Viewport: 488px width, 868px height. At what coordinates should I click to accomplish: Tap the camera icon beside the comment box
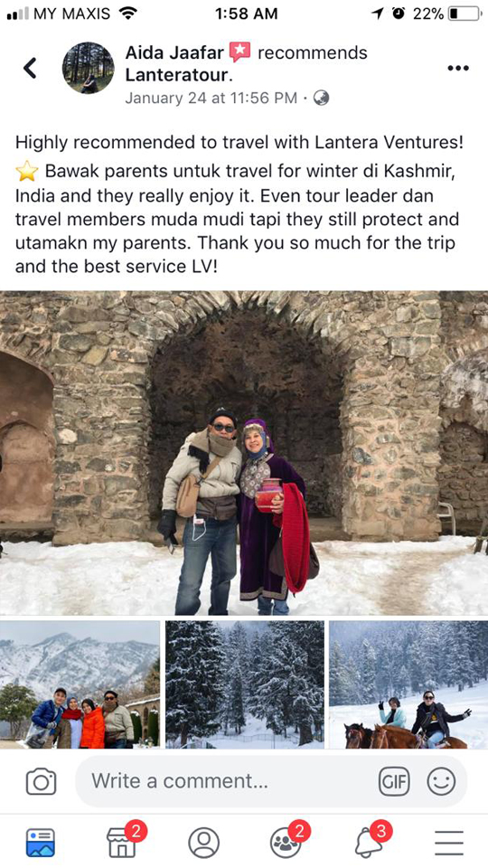pos(42,781)
